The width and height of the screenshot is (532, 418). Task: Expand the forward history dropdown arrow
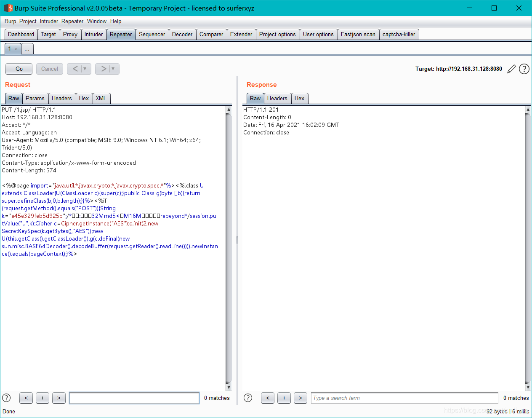point(113,69)
